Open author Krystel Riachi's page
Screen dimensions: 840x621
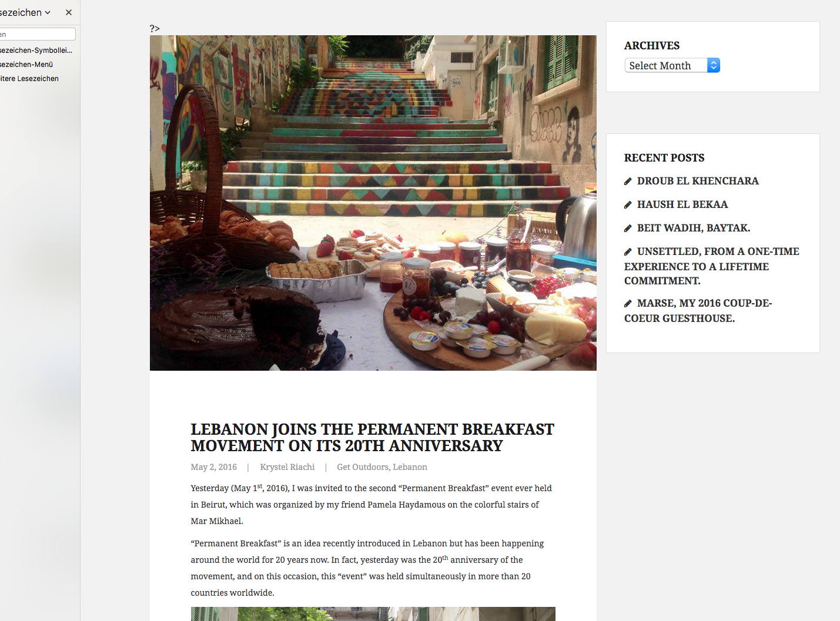coord(287,467)
